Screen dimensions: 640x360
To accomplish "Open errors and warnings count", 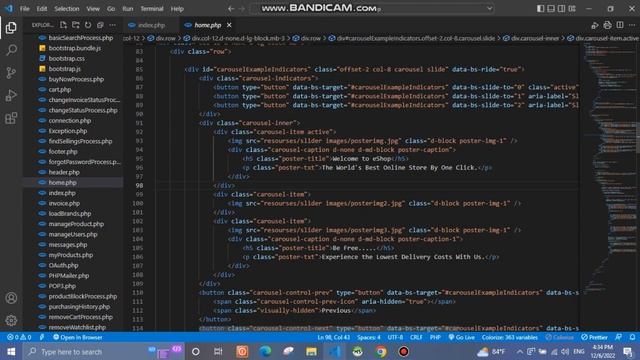I will pos(19,337).
